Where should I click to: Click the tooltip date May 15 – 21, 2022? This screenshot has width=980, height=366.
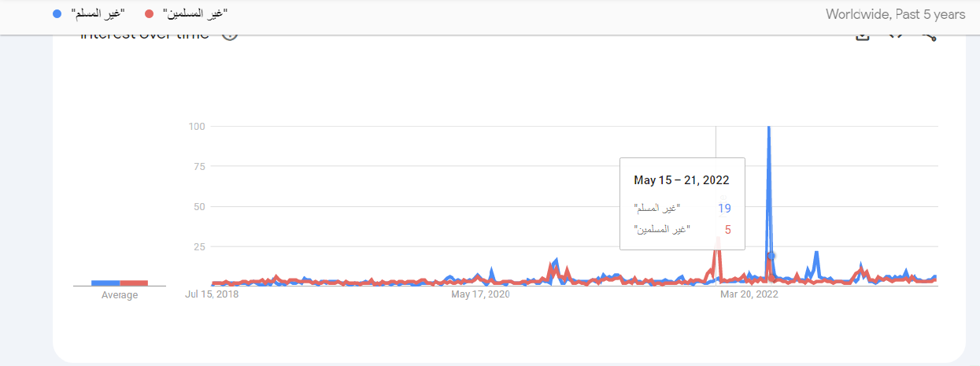point(682,180)
